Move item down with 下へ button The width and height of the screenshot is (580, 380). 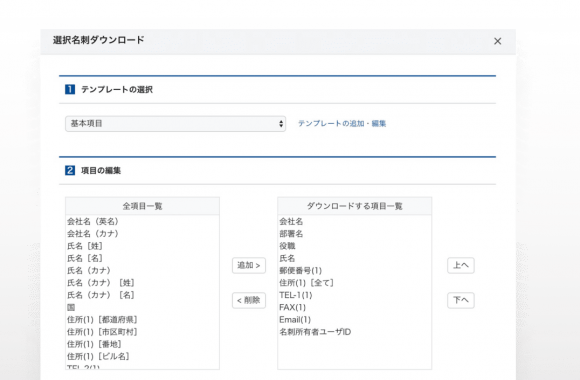click(461, 300)
